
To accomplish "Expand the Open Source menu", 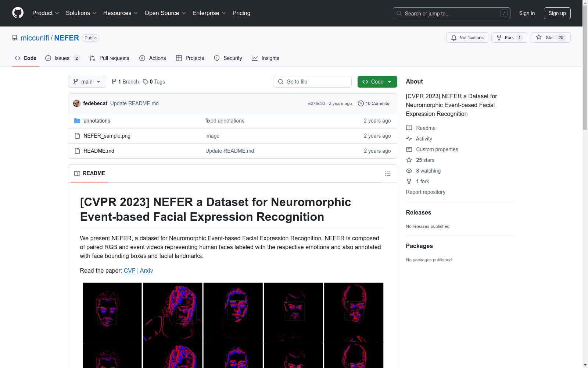I will pyautogui.click(x=165, y=13).
